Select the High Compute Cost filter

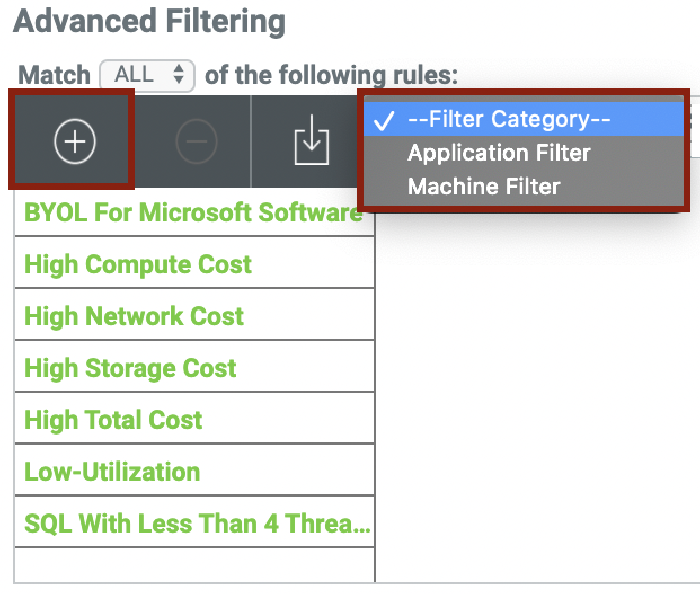(138, 264)
